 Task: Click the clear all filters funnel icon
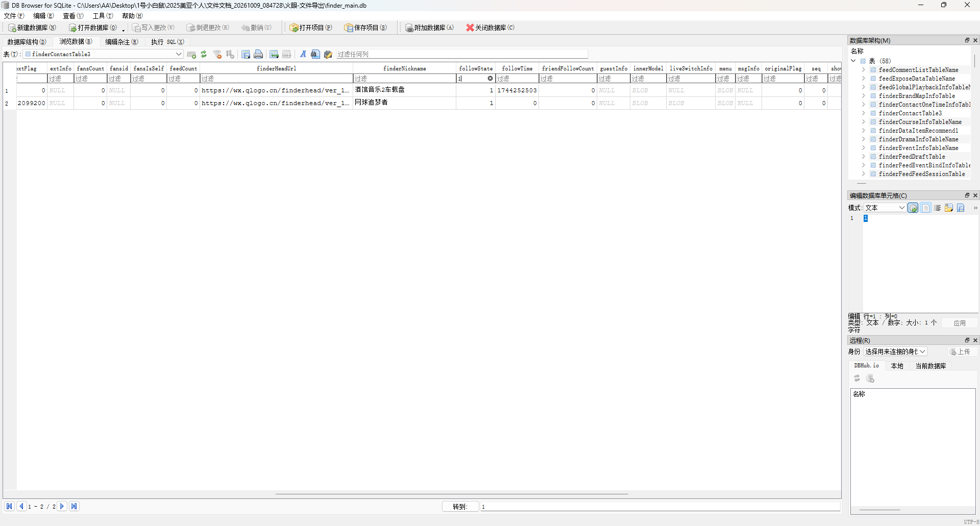pos(217,54)
